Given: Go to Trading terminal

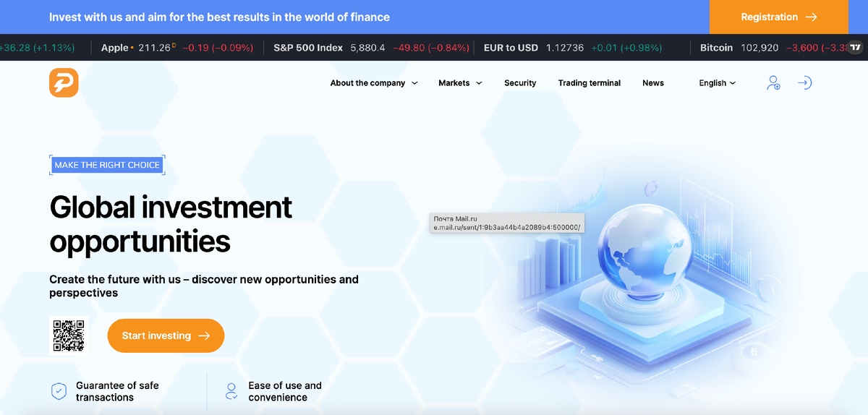Looking at the screenshot, I should coord(590,83).
